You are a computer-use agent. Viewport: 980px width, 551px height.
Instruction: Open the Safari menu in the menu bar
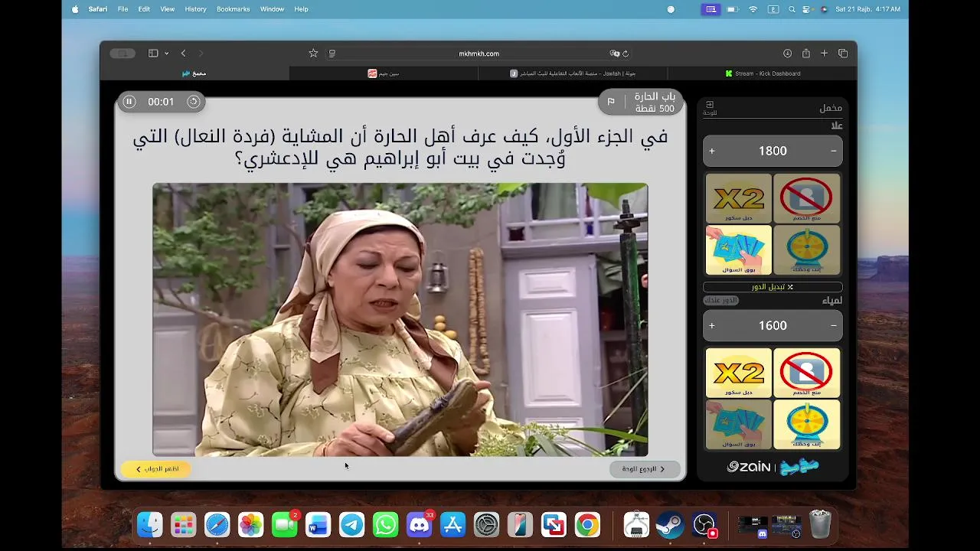point(98,9)
